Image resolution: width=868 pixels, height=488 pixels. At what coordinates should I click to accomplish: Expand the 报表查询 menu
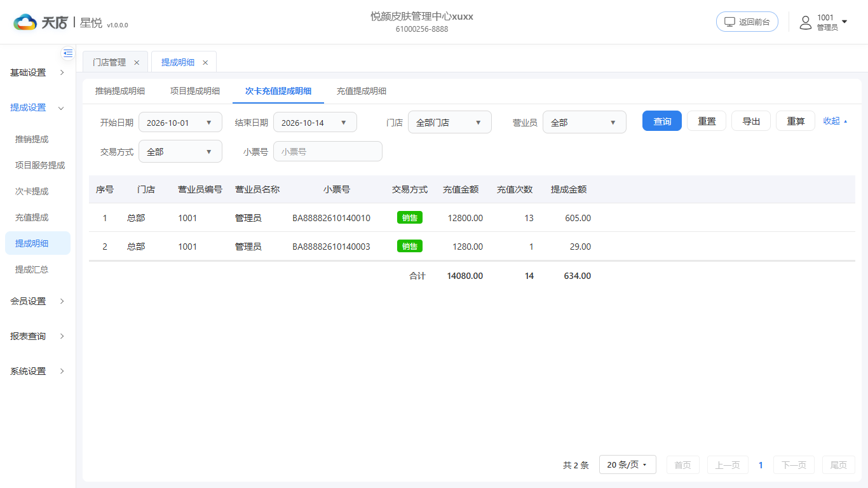(x=37, y=336)
